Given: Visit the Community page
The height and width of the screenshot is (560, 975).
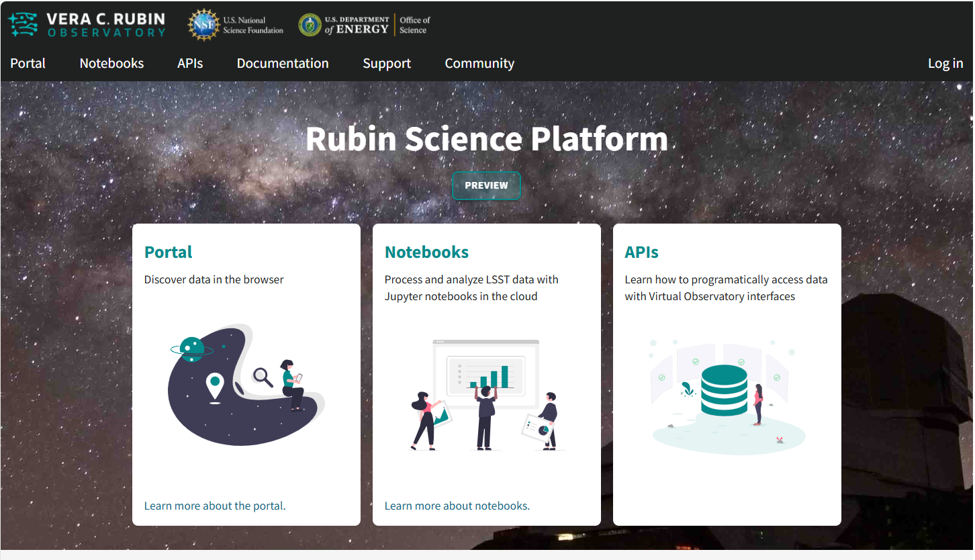Looking at the screenshot, I should tap(479, 63).
